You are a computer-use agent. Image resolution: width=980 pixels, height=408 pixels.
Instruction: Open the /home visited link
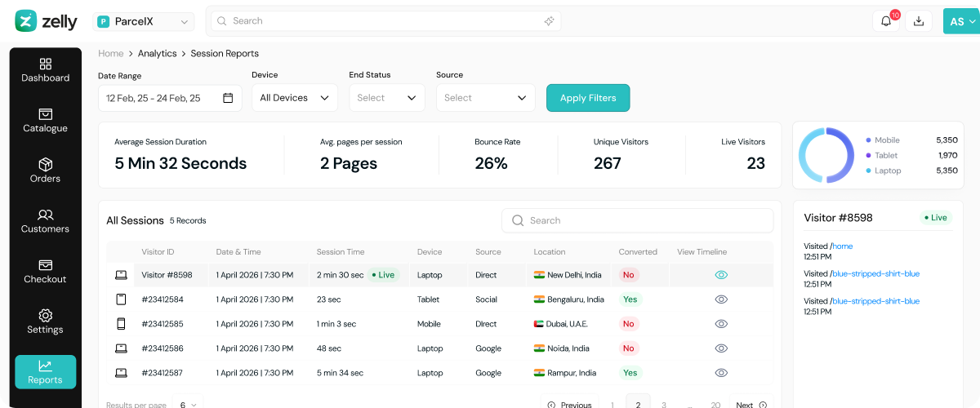(x=841, y=246)
